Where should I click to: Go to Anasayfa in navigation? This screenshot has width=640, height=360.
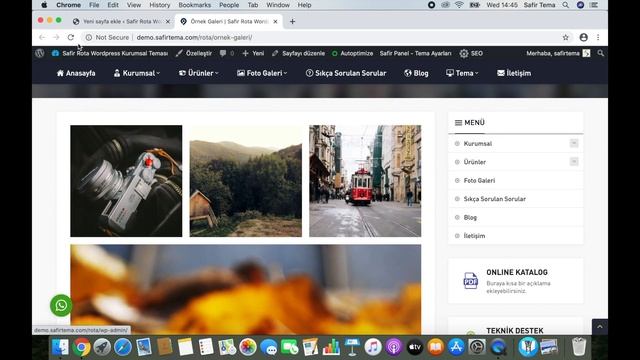76,73
